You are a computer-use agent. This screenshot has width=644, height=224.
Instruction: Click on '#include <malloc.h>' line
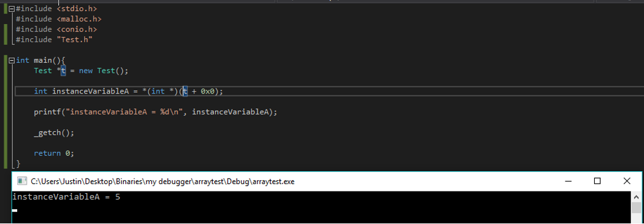[x=59, y=19]
